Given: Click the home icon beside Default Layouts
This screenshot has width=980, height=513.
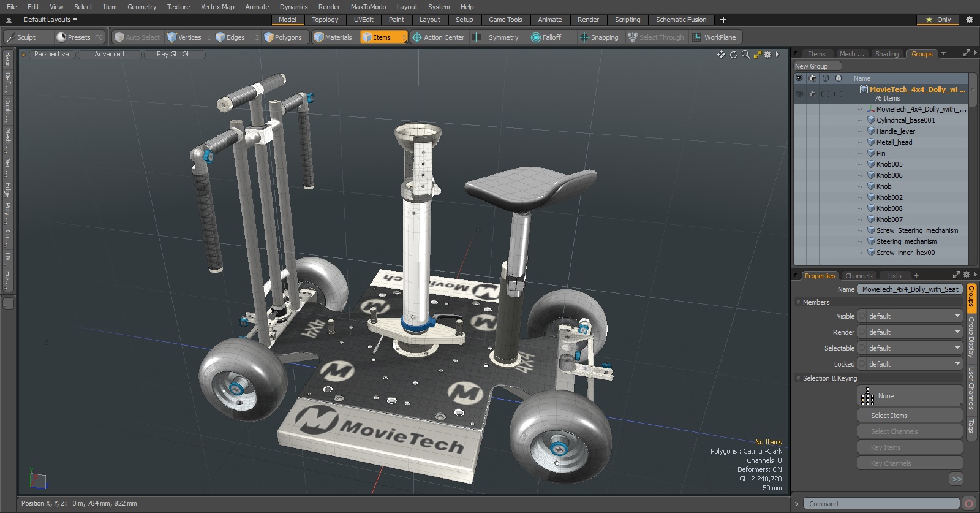Looking at the screenshot, I should click(9, 20).
